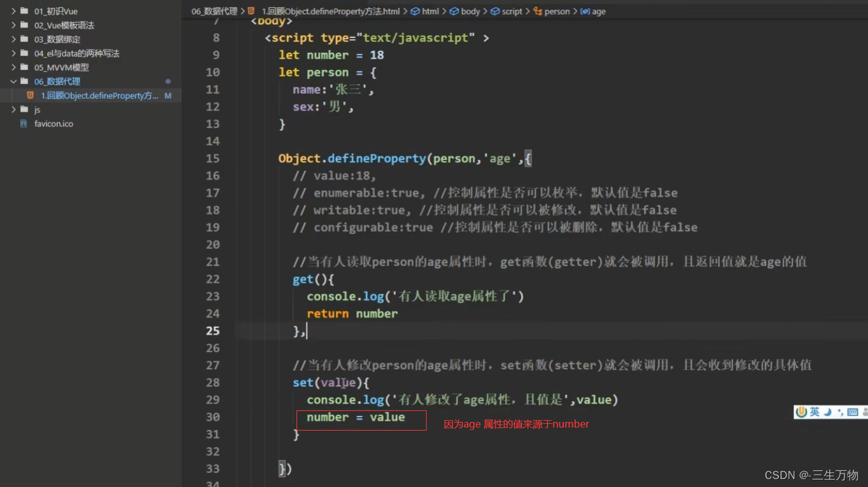Click the 03_数据绑定 folder icon
Viewport: 868px width, 487px height.
[24, 39]
